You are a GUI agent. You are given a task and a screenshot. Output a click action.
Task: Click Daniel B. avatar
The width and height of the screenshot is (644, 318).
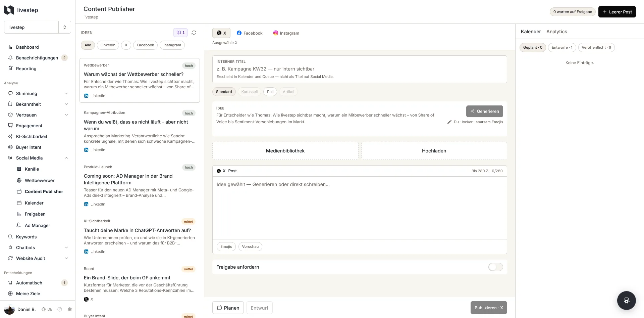[9, 309]
